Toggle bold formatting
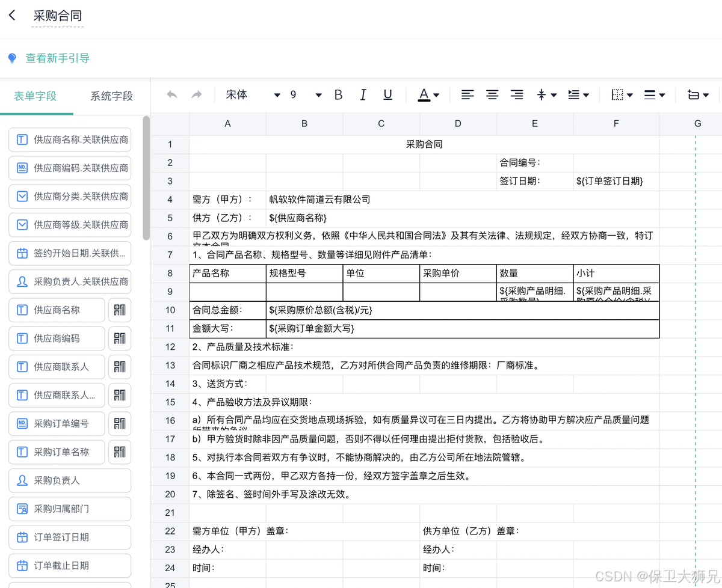 (338, 95)
